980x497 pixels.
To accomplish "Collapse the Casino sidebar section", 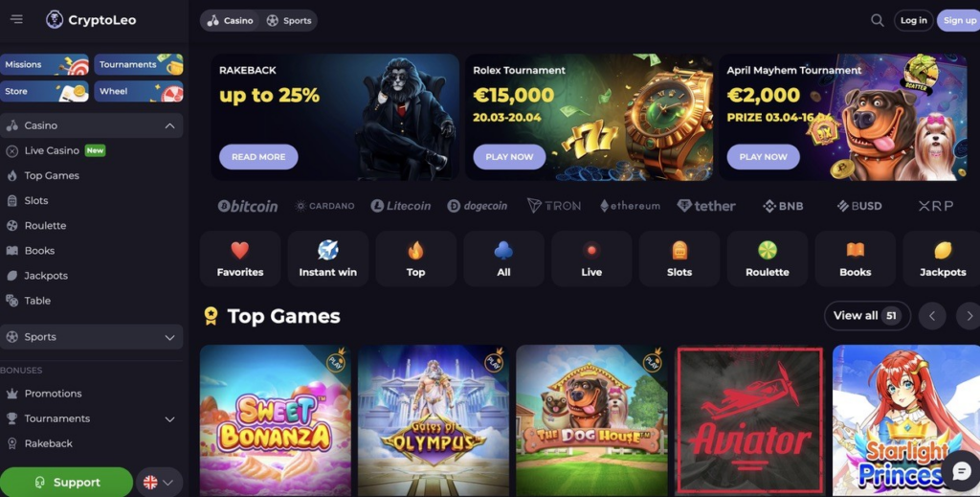I will point(169,125).
